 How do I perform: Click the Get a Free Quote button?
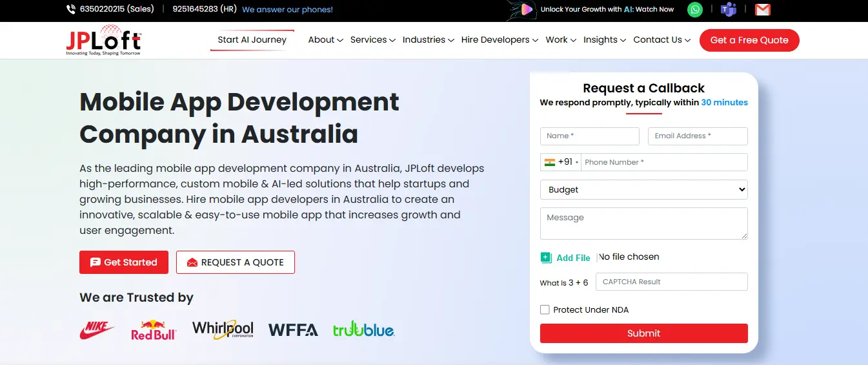pyautogui.click(x=749, y=40)
